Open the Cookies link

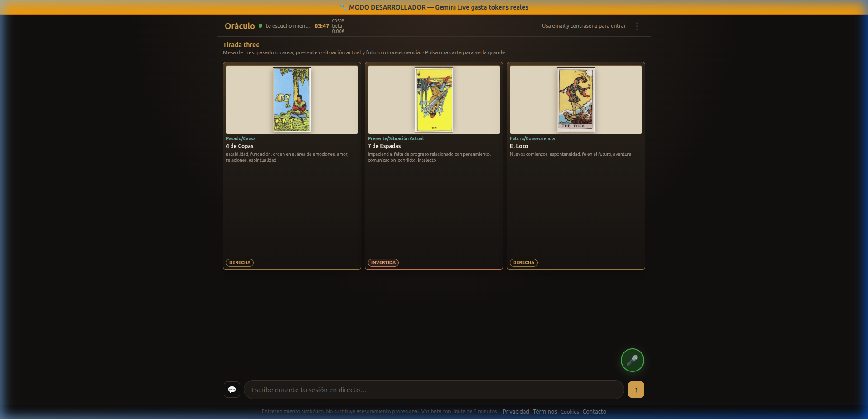coord(570,412)
